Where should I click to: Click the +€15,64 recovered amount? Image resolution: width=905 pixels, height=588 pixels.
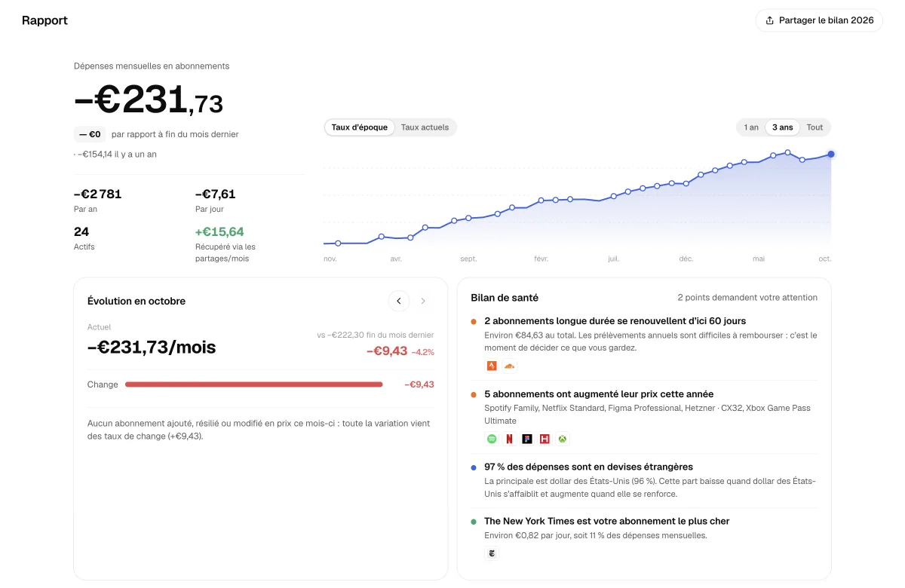pos(219,231)
